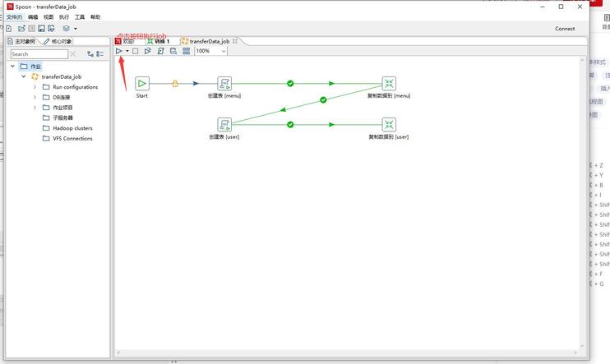This screenshot has width=610, height=364.
Task: Open the 文件(F) menu
Action: (15, 17)
